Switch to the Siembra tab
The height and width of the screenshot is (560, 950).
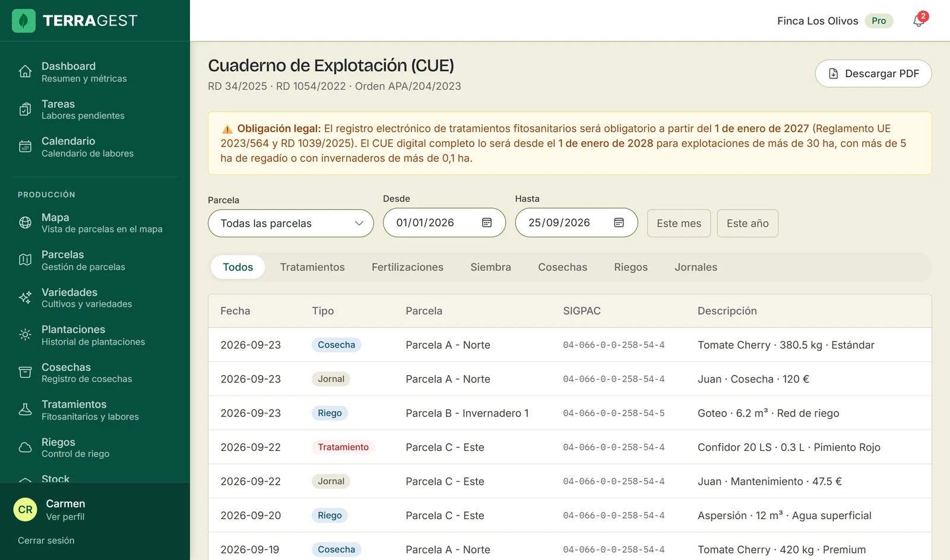tap(490, 267)
